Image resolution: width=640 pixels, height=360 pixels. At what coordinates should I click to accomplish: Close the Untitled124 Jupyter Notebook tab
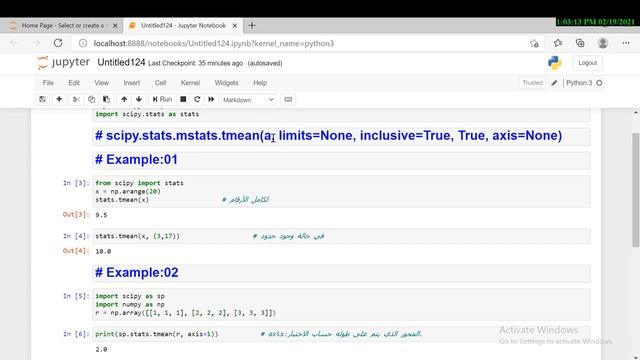(x=235, y=25)
